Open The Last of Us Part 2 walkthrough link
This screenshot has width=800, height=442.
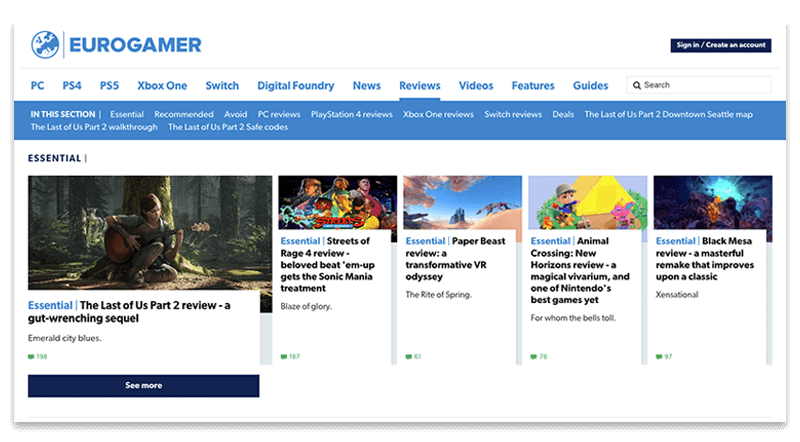94,127
